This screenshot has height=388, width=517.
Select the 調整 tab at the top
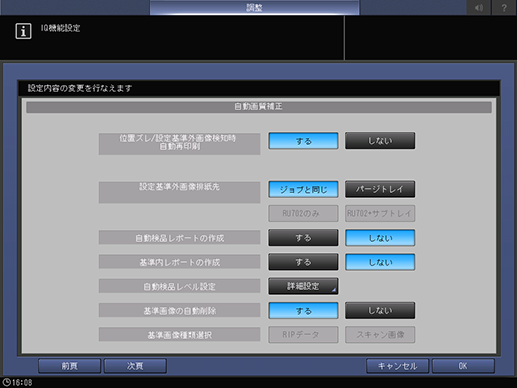click(x=254, y=7)
